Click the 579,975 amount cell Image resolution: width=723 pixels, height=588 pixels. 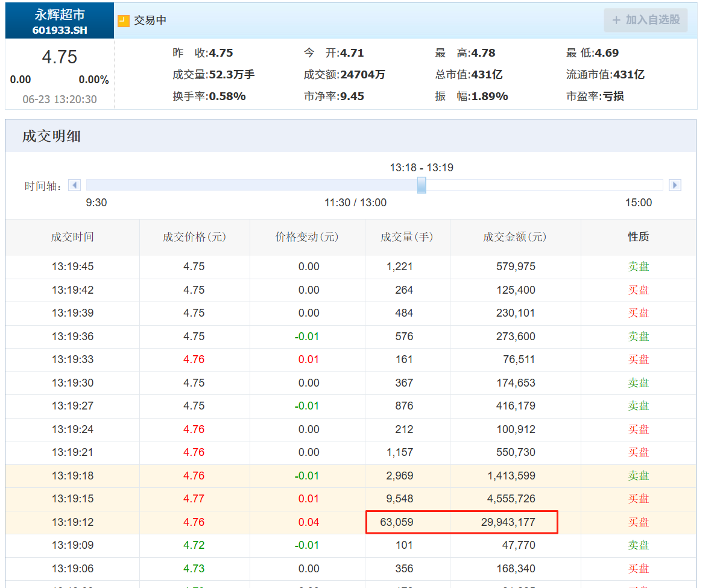point(516,267)
